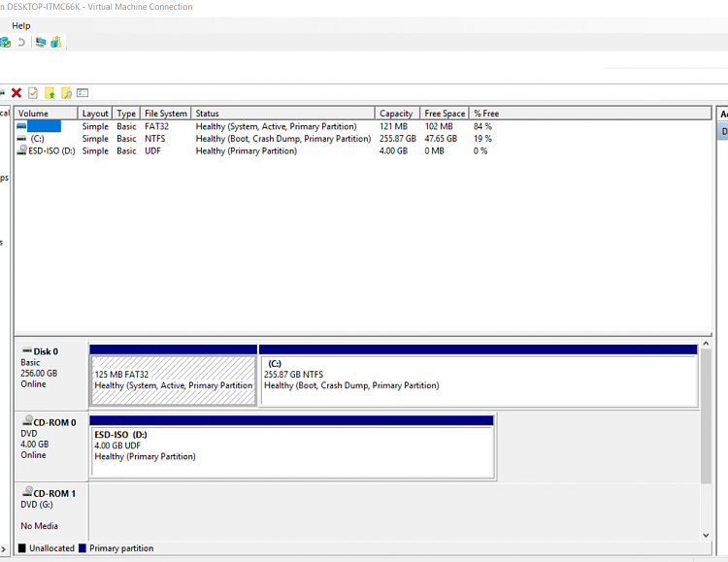Click the 121 MB capacity cell

pos(393,126)
